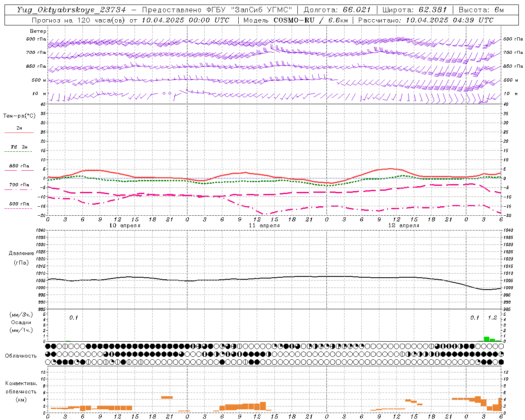Select the 2м temperature legend entry
This screenshot has width=525, height=420.
point(19,128)
